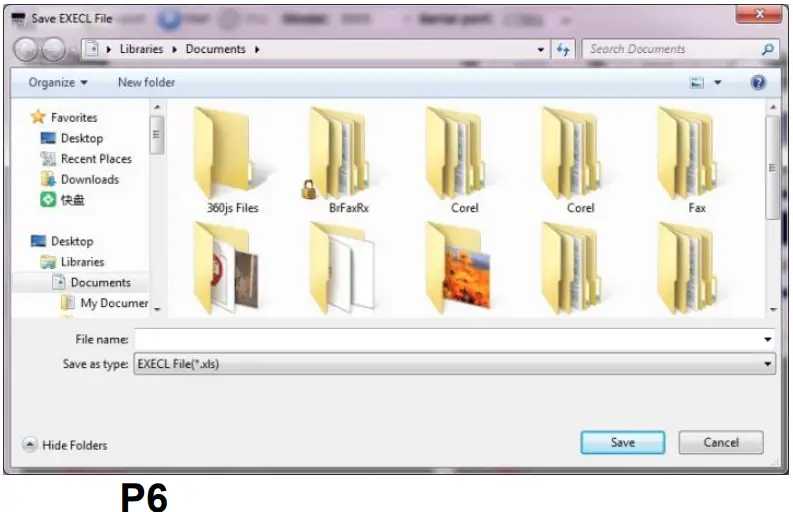Open the Save as type combo box
This screenshot has width=793, height=512.
tap(454, 364)
